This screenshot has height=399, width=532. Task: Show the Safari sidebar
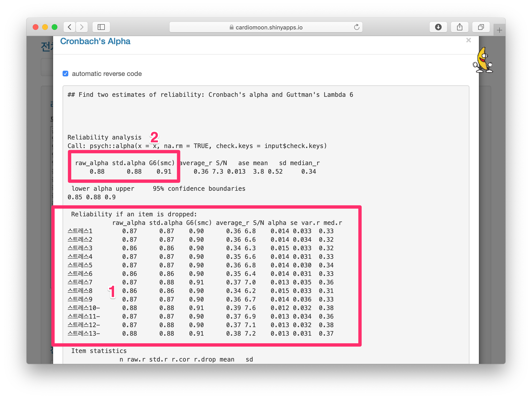coord(101,27)
